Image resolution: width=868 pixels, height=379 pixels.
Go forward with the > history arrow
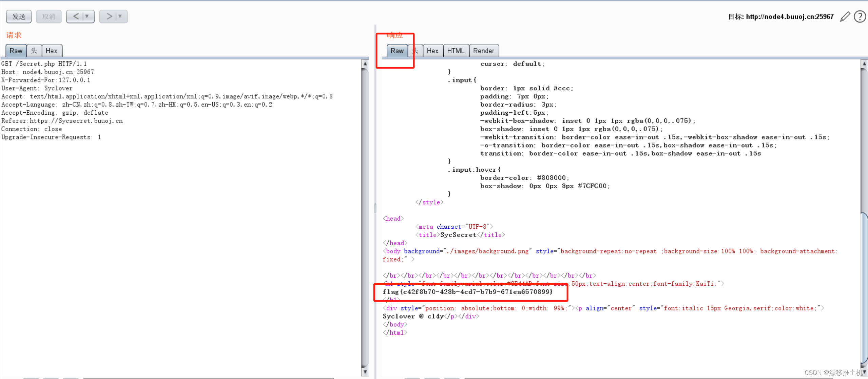tap(109, 16)
